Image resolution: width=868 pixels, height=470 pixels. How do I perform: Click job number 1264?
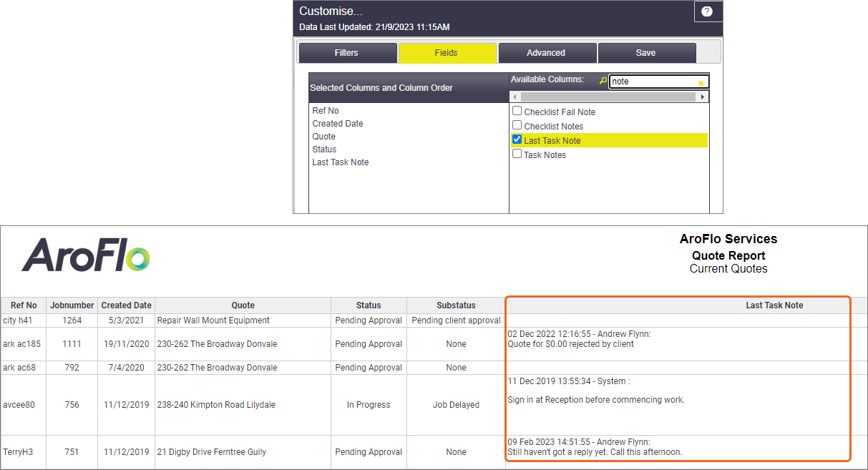point(72,320)
